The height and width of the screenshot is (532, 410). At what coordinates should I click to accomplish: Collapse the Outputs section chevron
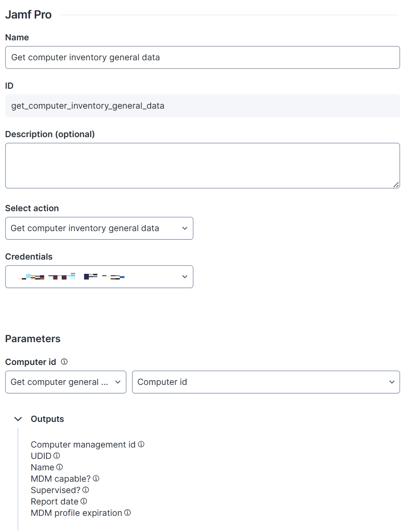18,419
